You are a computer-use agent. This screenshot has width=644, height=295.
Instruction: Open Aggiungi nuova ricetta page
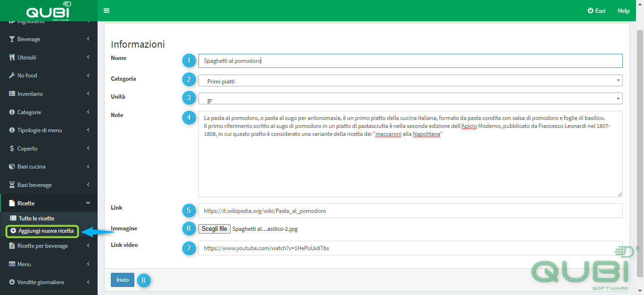point(42,231)
